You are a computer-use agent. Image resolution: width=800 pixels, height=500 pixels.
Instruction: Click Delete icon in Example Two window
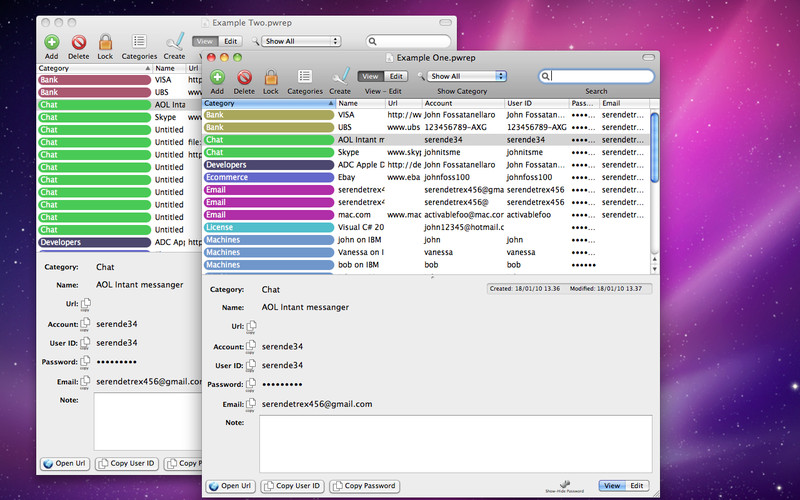79,42
